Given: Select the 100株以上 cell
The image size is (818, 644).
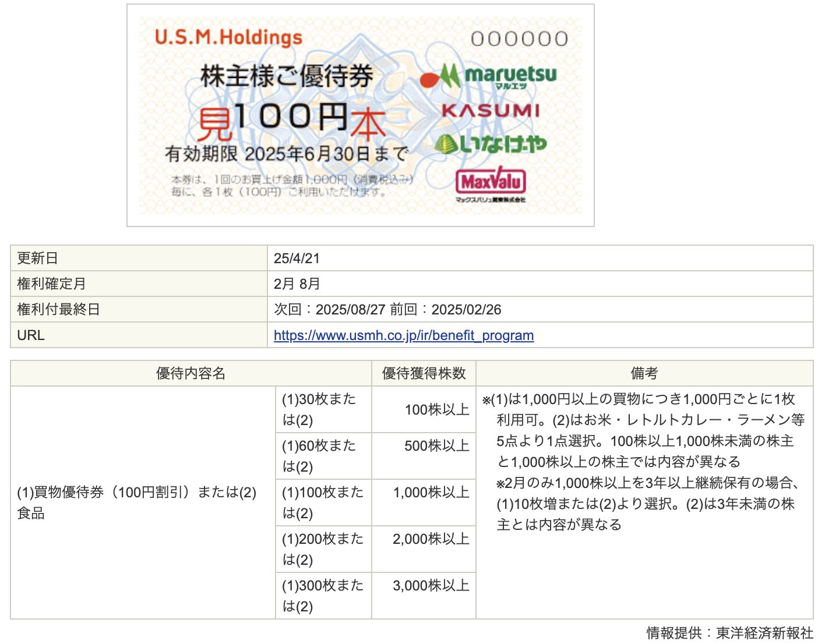Looking at the screenshot, I should tap(424, 409).
